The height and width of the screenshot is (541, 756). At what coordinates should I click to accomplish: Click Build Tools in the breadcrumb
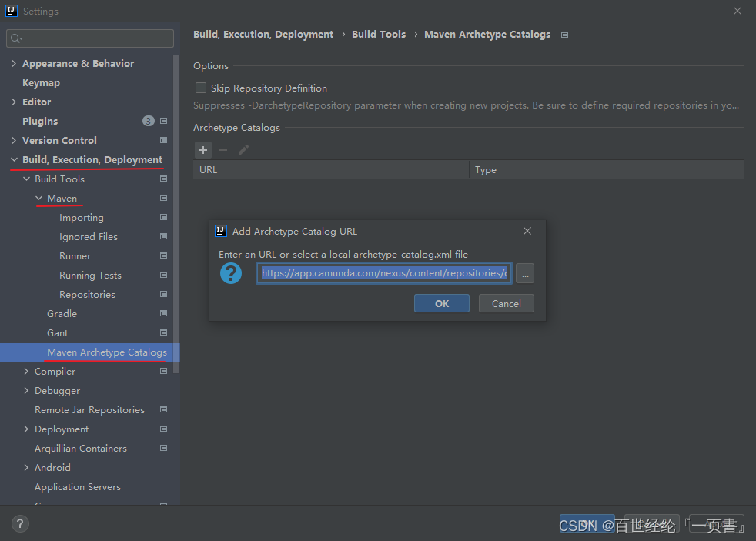pyautogui.click(x=379, y=34)
